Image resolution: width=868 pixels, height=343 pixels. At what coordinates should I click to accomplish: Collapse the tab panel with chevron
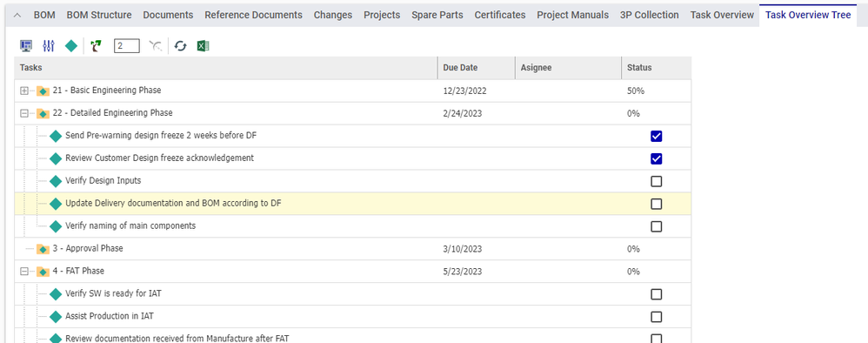coord(17,16)
